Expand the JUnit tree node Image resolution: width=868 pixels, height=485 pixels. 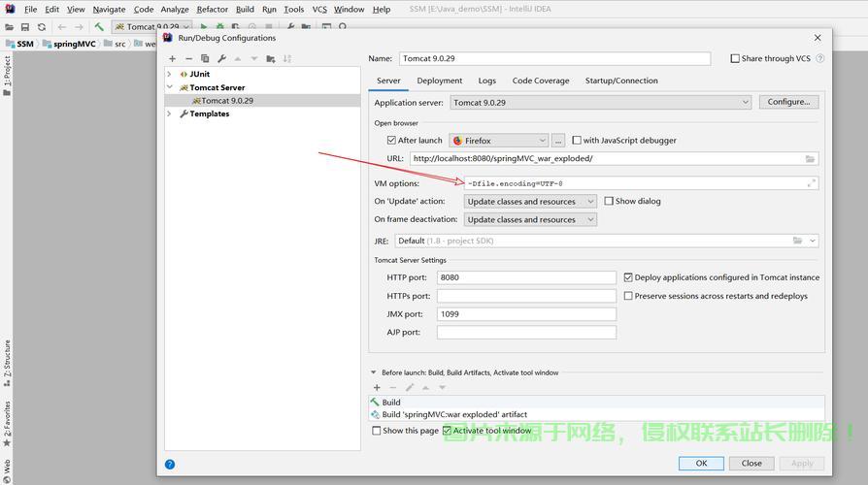coord(169,74)
